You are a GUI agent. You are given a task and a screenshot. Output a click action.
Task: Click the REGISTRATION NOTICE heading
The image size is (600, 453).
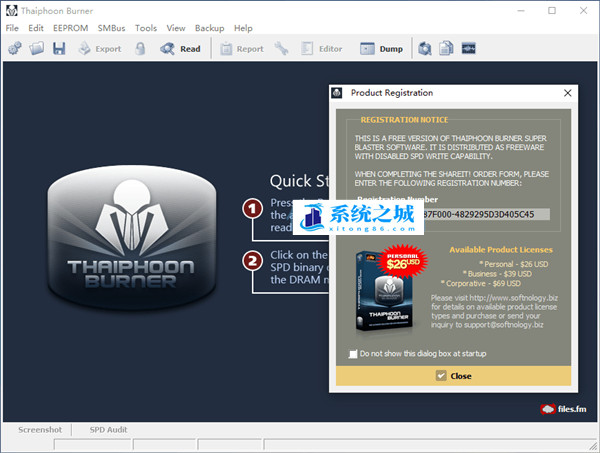coord(404,120)
